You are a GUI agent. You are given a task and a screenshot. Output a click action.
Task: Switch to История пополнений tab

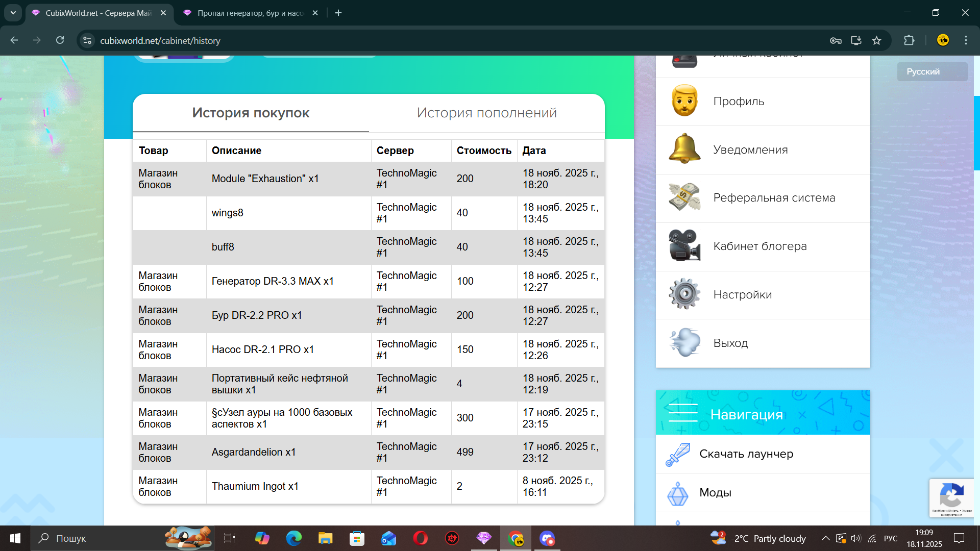pos(486,113)
